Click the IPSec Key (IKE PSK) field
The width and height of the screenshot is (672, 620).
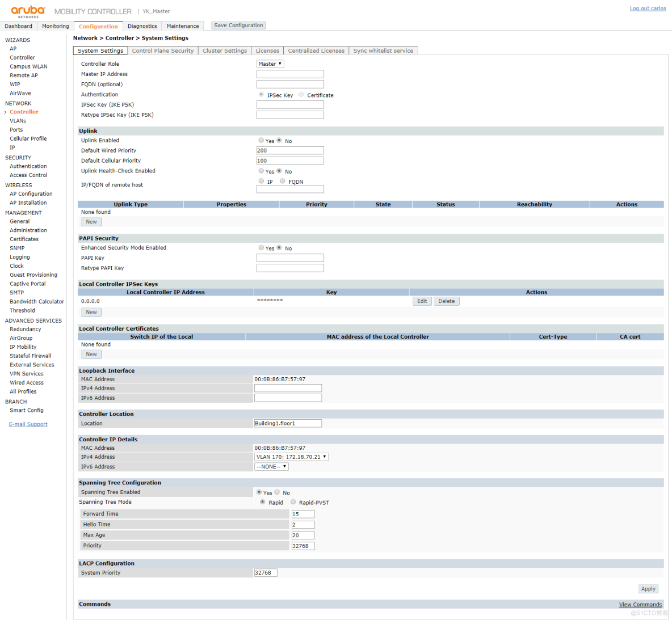(290, 104)
